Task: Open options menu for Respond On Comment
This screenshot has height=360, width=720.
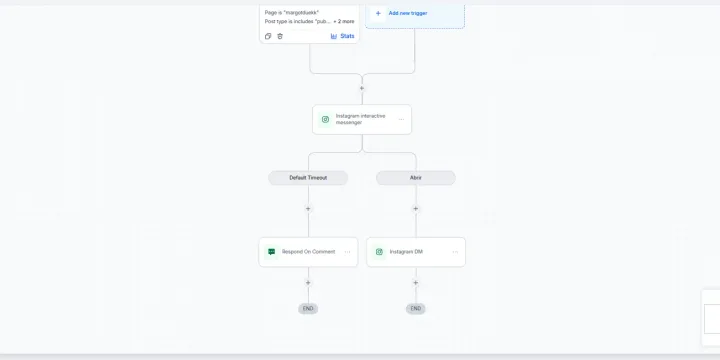Action: 348,252
